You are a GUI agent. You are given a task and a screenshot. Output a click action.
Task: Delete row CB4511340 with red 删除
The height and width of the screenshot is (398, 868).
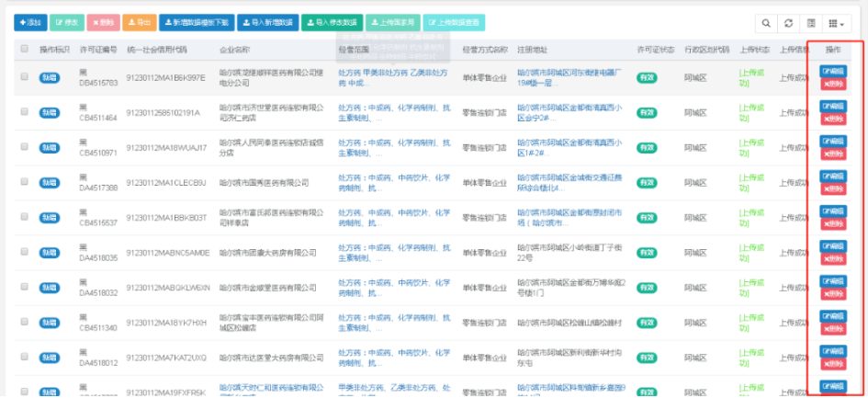833,329
